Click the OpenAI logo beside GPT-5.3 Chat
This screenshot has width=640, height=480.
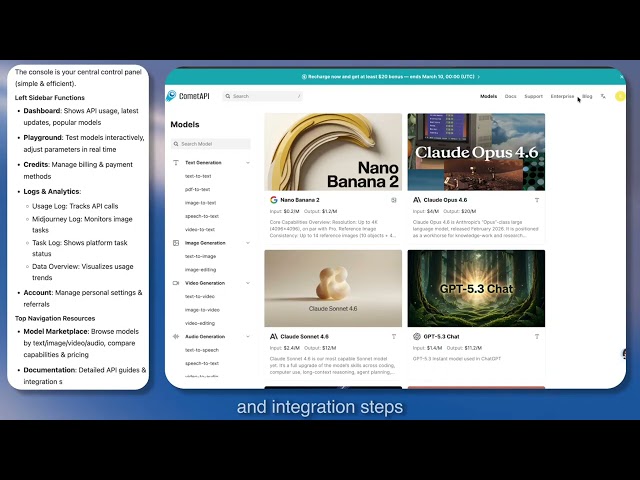coord(417,336)
